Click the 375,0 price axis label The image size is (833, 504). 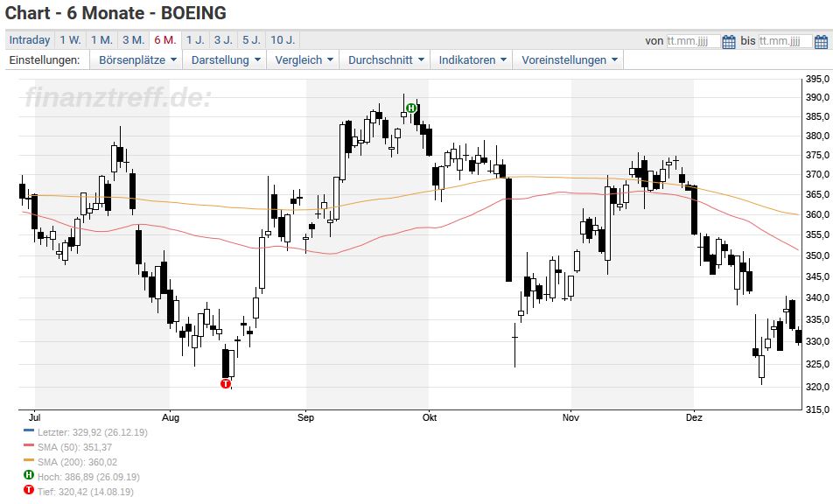(817, 155)
